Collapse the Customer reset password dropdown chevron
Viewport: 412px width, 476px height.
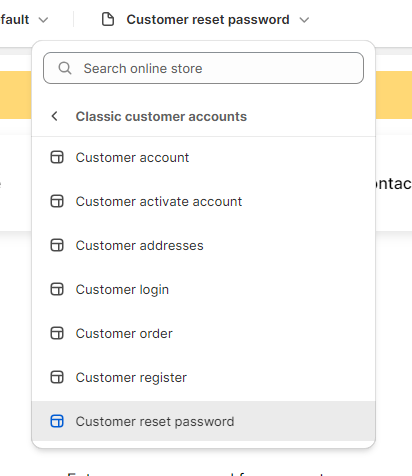(x=304, y=20)
